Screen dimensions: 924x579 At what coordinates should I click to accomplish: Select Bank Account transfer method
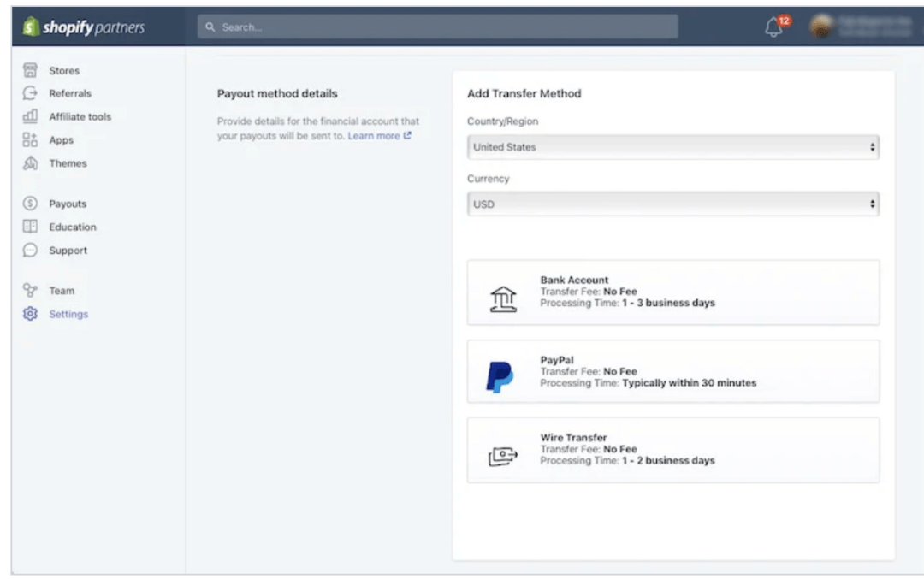672,292
